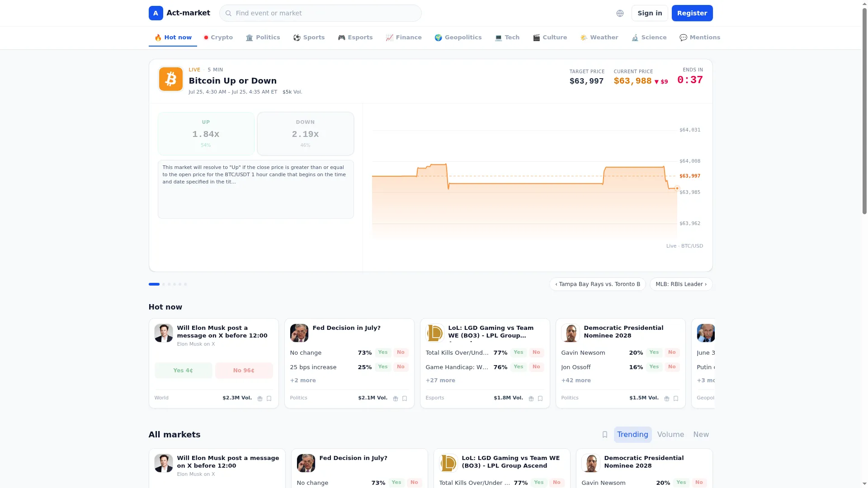
Task: Buy Yes 4¢ on Elon Musk market
Action: (183, 371)
